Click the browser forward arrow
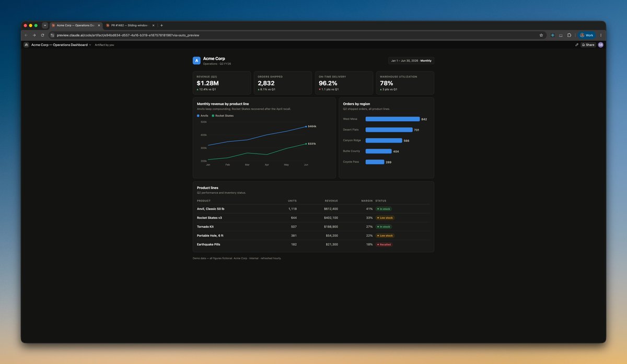 34,35
